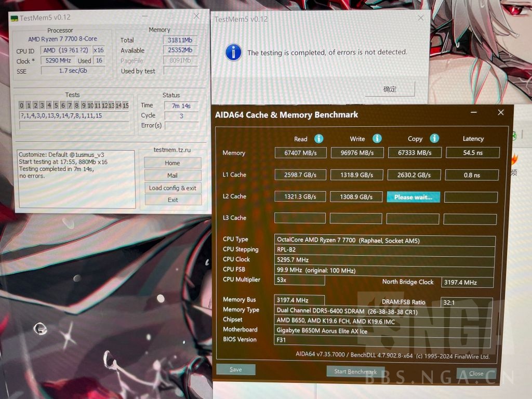Click the info icon beside the Copy column

pyautogui.click(x=435, y=139)
